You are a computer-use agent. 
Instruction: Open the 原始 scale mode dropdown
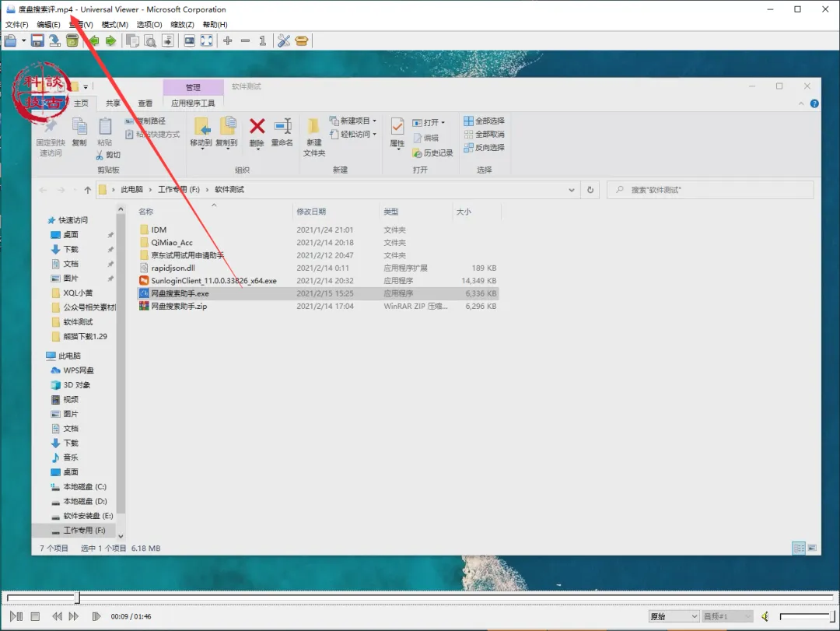point(674,616)
